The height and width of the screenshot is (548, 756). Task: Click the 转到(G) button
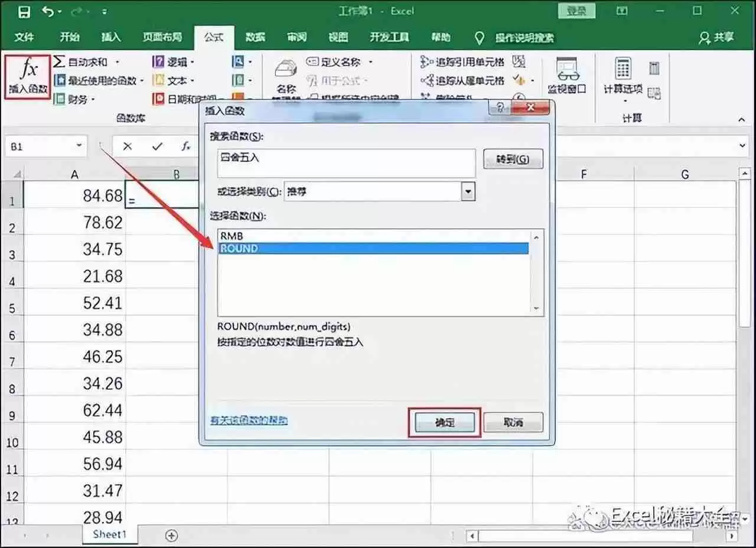tap(513, 158)
